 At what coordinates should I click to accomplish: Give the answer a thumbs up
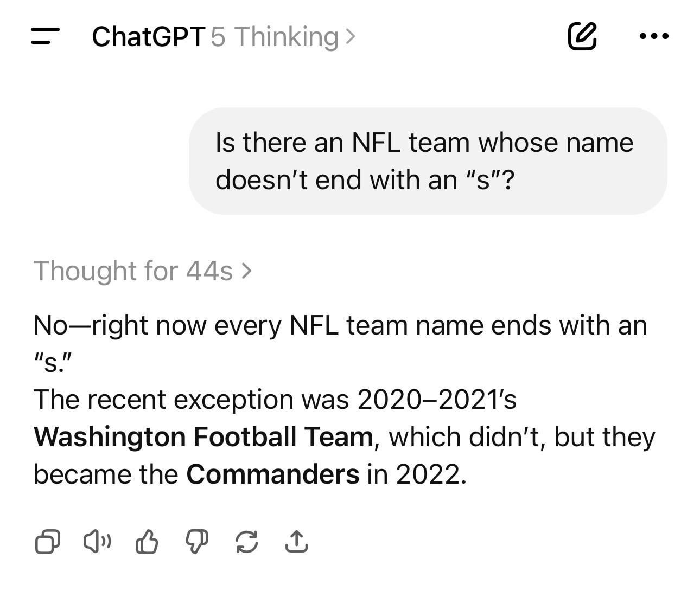(147, 541)
